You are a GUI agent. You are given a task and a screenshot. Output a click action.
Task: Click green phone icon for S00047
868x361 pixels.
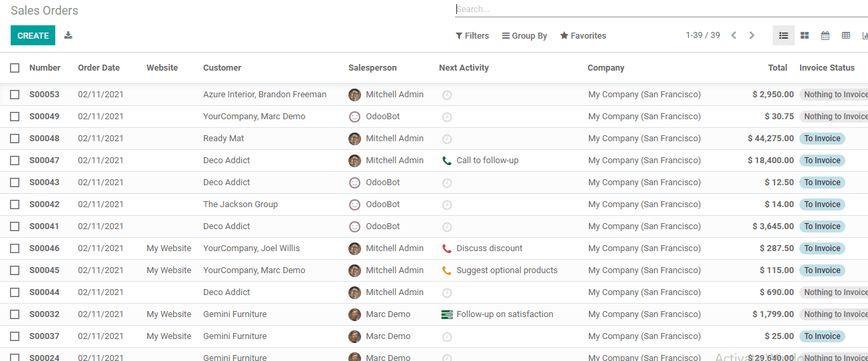point(447,161)
